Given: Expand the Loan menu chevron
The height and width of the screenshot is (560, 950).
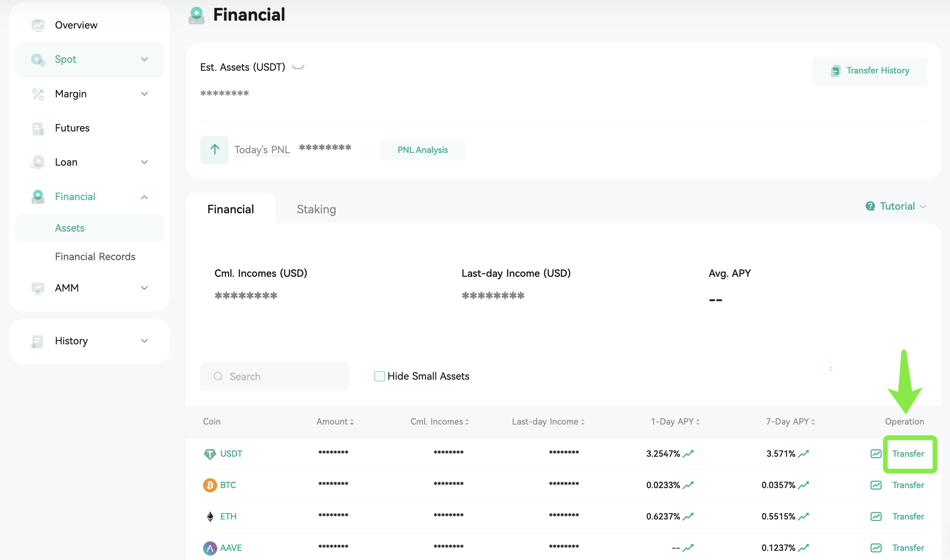Looking at the screenshot, I should (x=145, y=162).
